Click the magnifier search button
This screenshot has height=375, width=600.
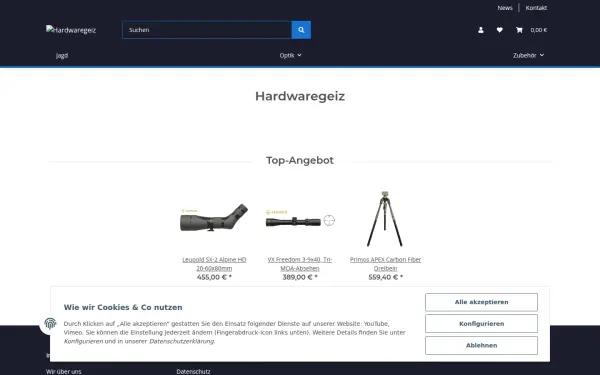[301, 30]
